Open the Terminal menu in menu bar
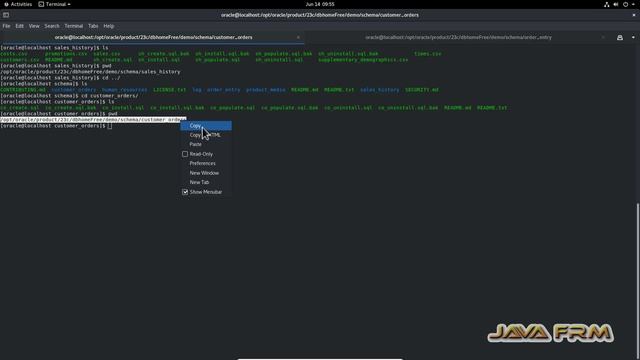The height and width of the screenshot is (360, 640). [x=73, y=26]
